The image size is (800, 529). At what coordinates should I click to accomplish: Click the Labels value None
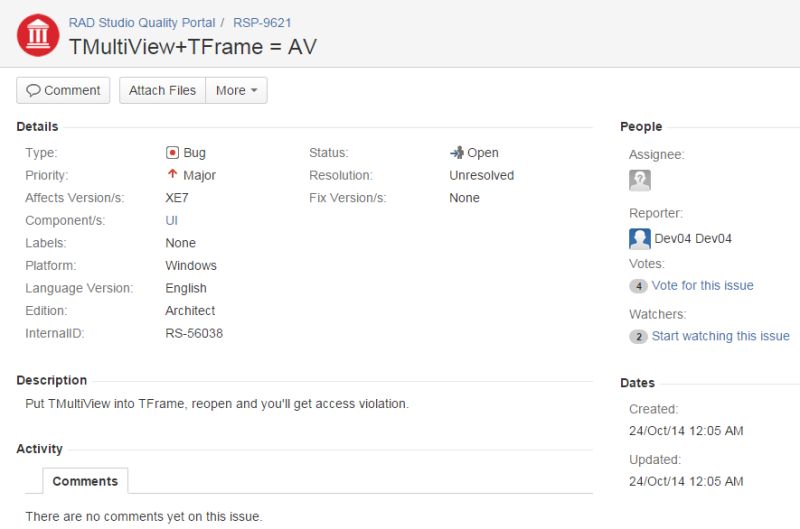tap(181, 243)
